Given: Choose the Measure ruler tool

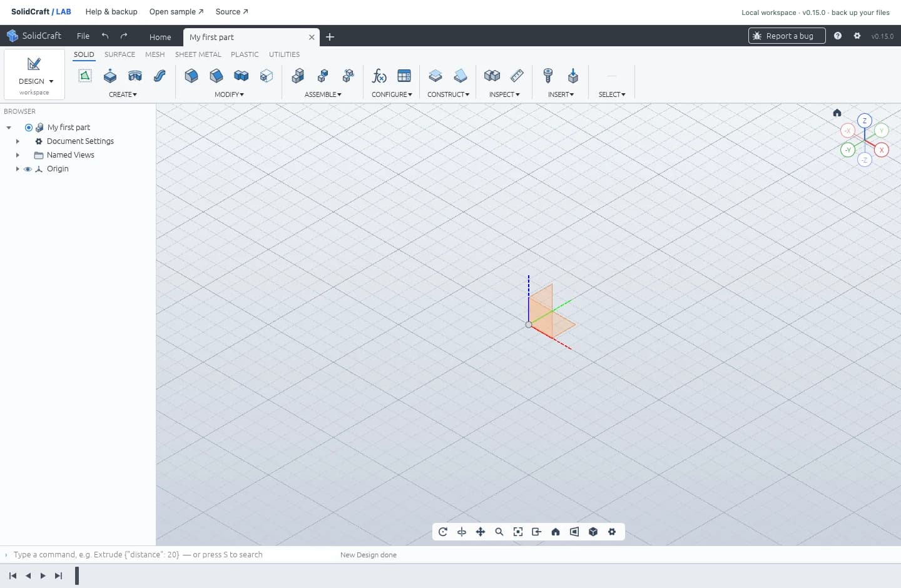Looking at the screenshot, I should 517,76.
